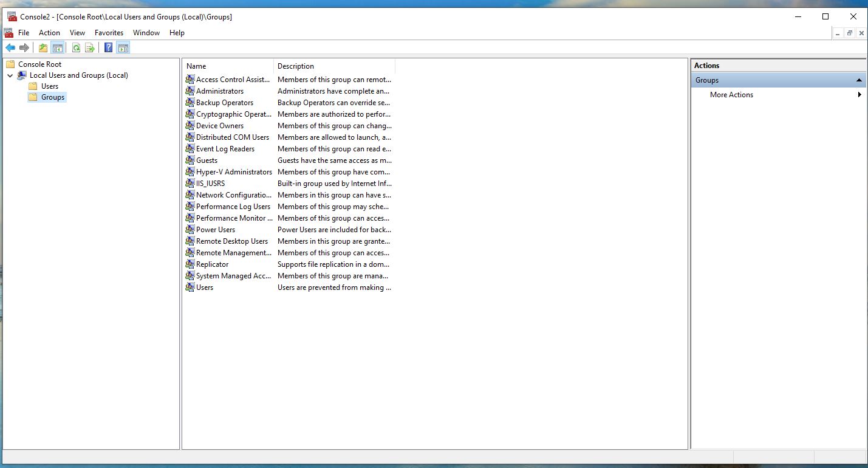Screen dimensions: 868x468
Task: Click the Up one level folder icon
Action: coord(43,48)
